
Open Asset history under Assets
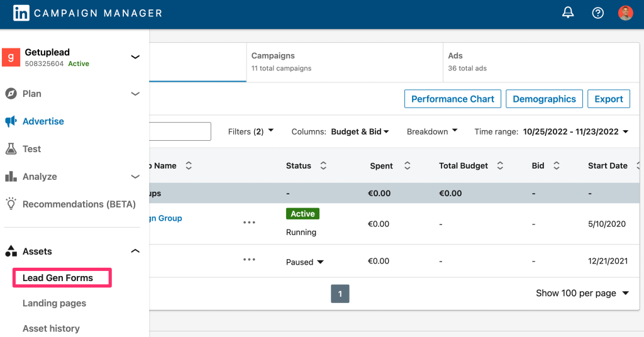(x=51, y=328)
